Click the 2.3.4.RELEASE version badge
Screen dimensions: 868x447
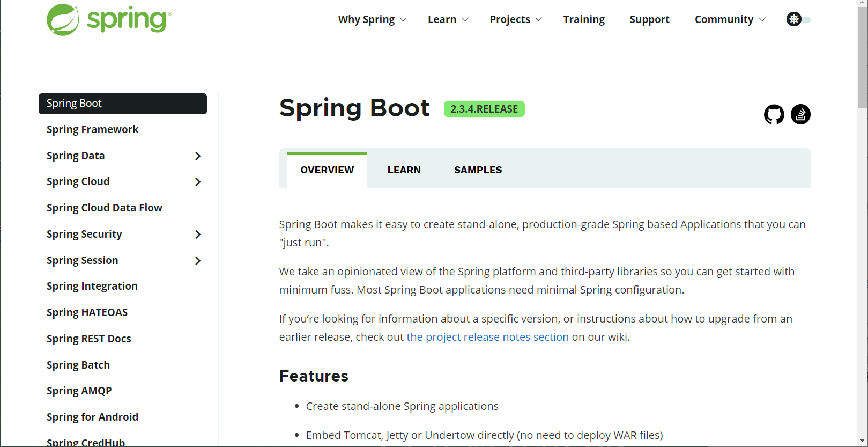484,109
